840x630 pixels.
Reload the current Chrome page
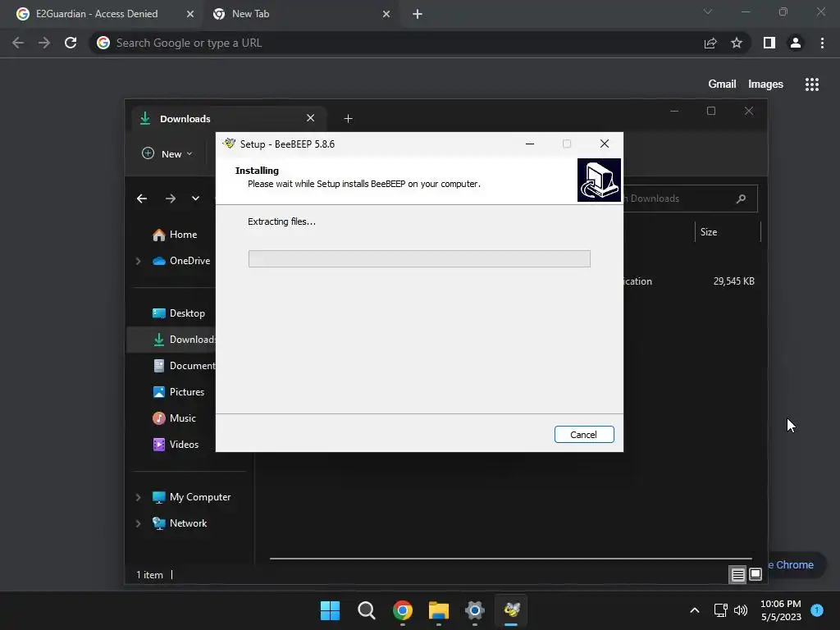point(71,43)
